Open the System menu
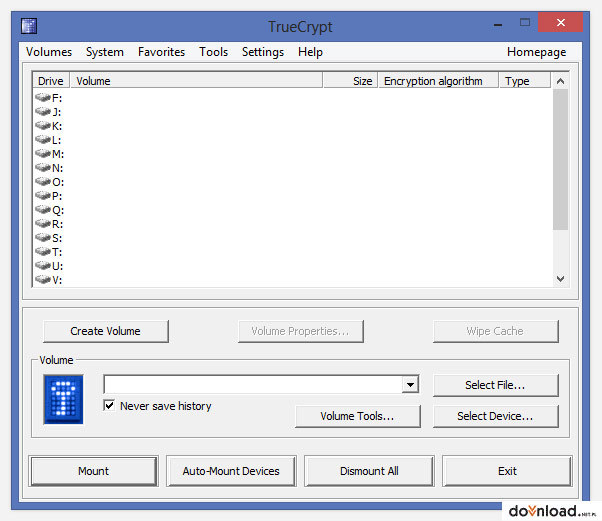The width and height of the screenshot is (602, 521). [105, 52]
